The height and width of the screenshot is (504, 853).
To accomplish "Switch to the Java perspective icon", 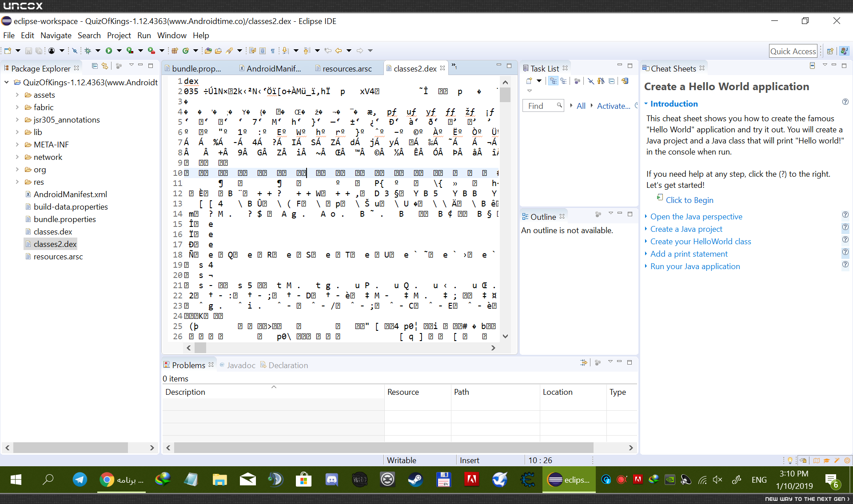I will [x=844, y=51].
